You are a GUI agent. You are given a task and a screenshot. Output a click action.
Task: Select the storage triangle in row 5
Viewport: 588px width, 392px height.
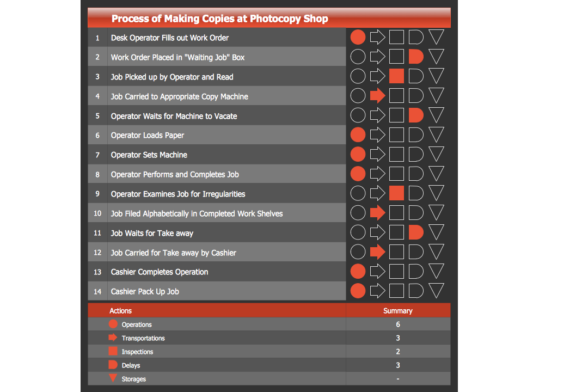[x=436, y=114]
